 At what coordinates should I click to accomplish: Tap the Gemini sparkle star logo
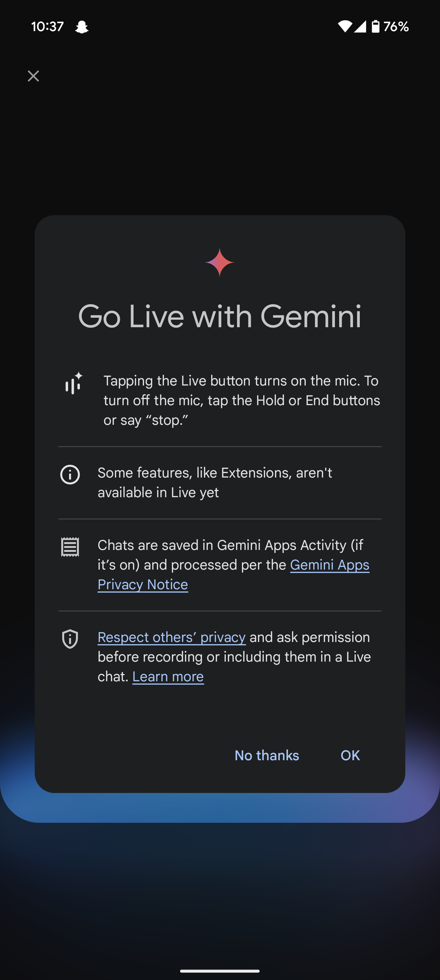219,262
